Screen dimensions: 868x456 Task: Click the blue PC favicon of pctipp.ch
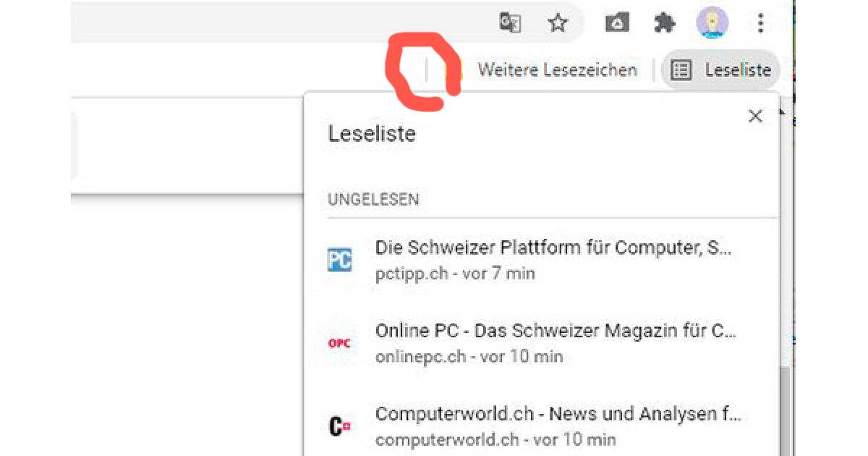tap(339, 260)
